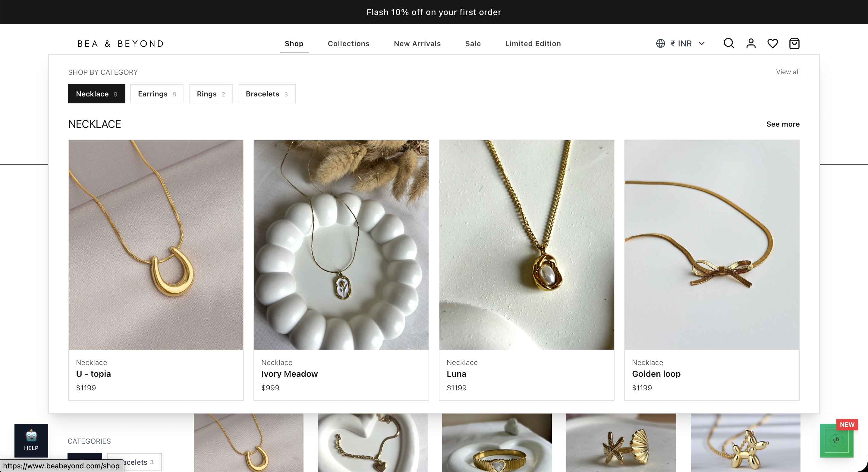The height and width of the screenshot is (472, 868).
Task: Click the globe currency icon
Action: 660,43
